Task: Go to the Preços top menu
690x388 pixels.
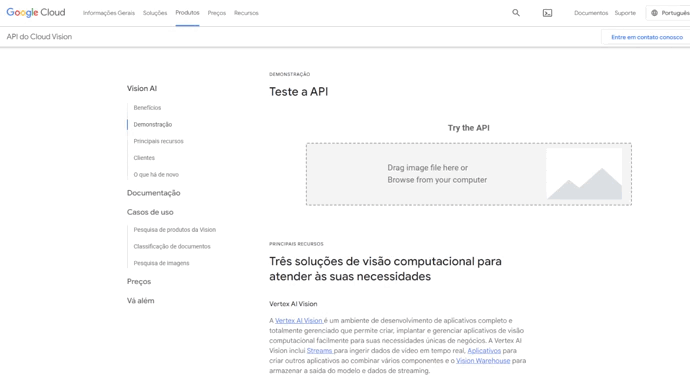Action: pyautogui.click(x=217, y=13)
